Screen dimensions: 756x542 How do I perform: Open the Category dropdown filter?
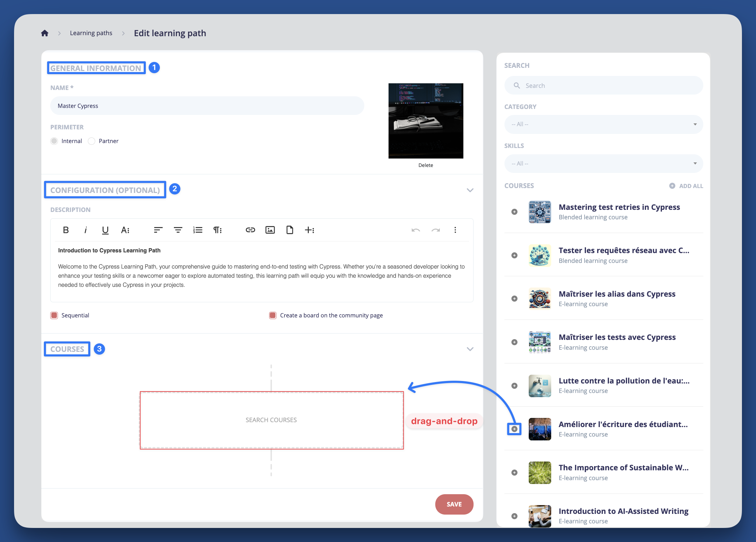point(604,124)
